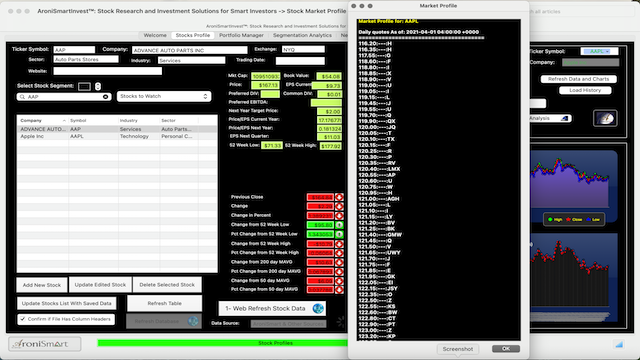Click the Load History button
The height and width of the screenshot is (360, 640).
pyautogui.click(x=585, y=90)
